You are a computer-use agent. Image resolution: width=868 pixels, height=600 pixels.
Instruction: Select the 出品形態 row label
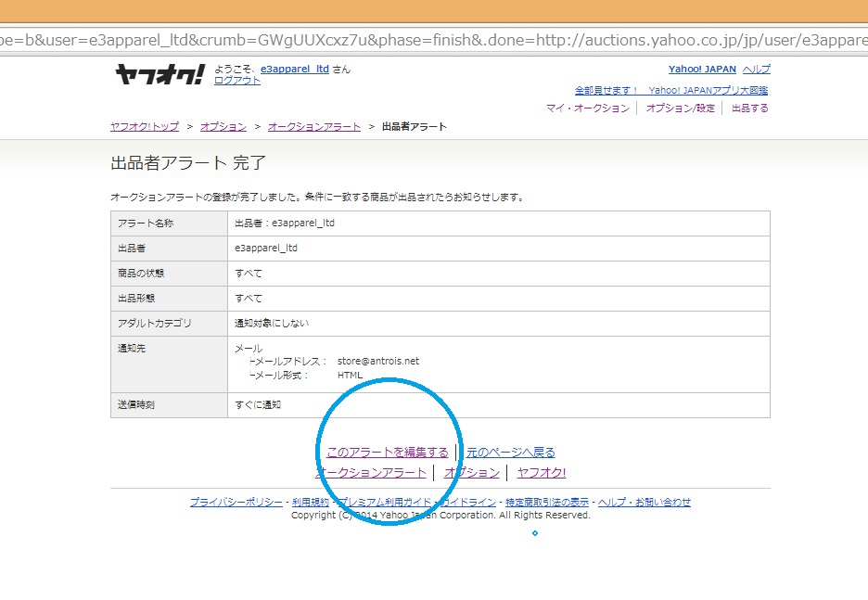pos(135,299)
